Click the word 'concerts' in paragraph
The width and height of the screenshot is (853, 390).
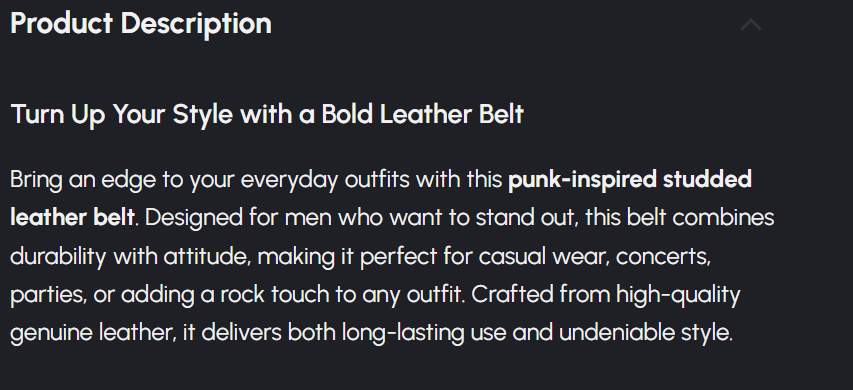click(663, 257)
